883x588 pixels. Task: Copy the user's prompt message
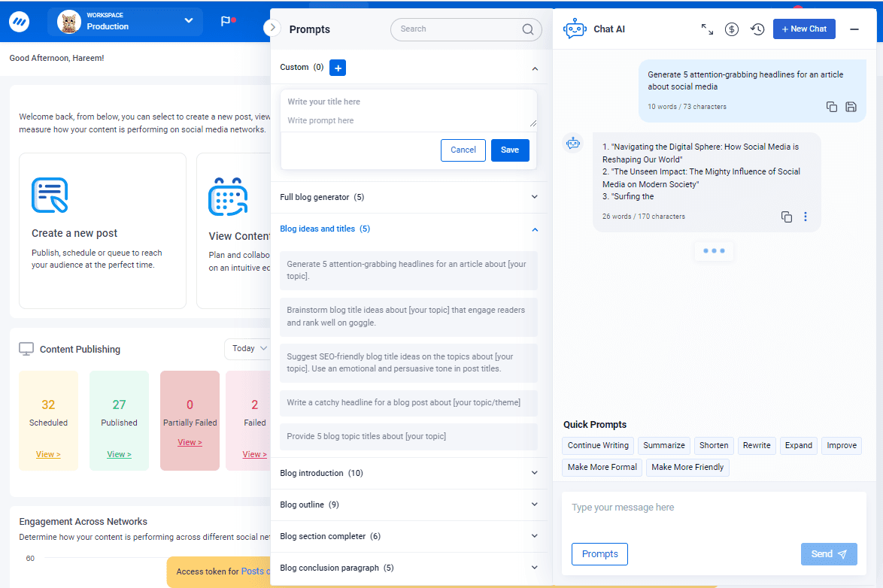pyautogui.click(x=831, y=107)
